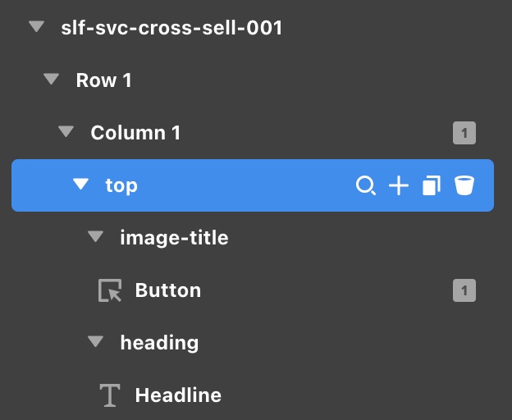
Task: Collapse the heading group arrow
Action: click(95, 342)
